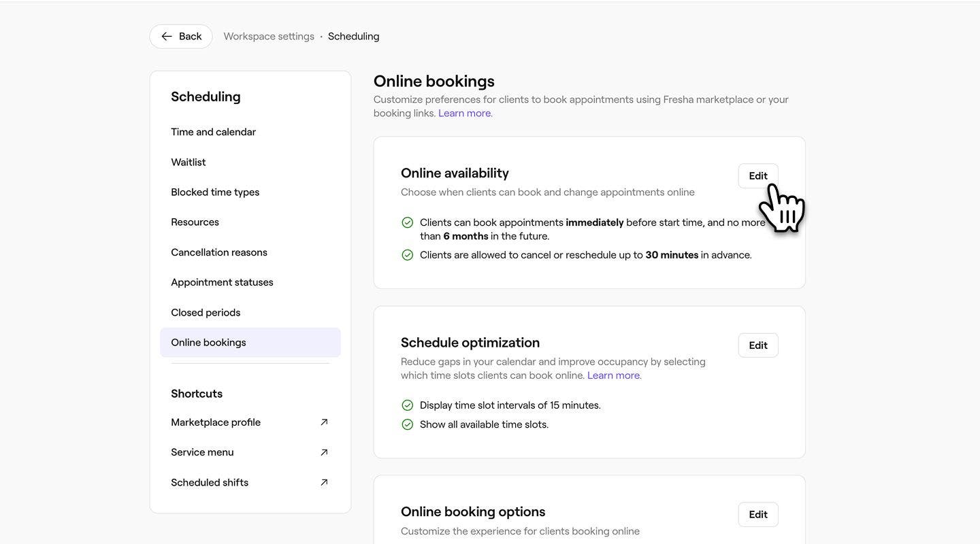Navigate to Cancellation reasons
Screen dimensions: 980x544
(219, 252)
